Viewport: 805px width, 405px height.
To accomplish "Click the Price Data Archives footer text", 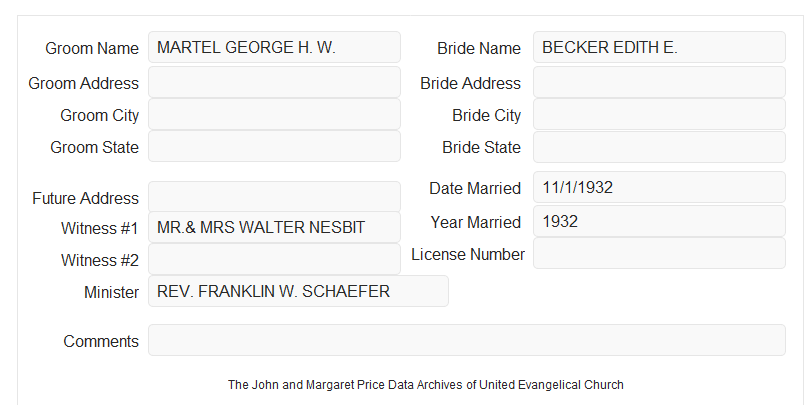I will 426,385.
